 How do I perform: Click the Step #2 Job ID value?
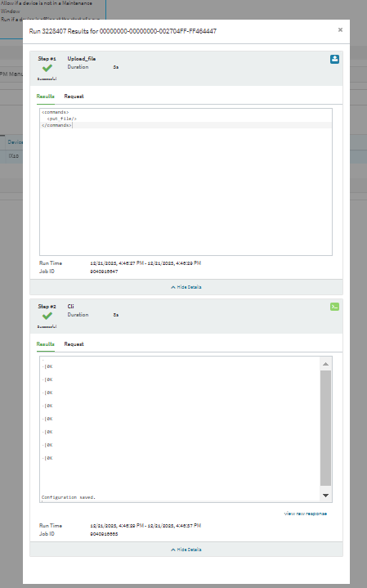(x=104, y=534)
